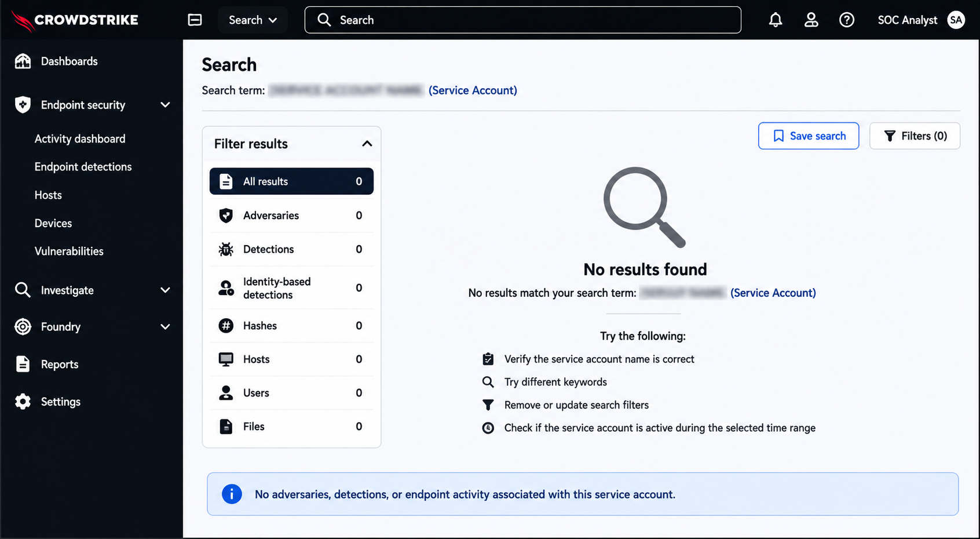The image size is (980, 539).
Task: Click the SA avatar badge
Action: tap(956, 20)
